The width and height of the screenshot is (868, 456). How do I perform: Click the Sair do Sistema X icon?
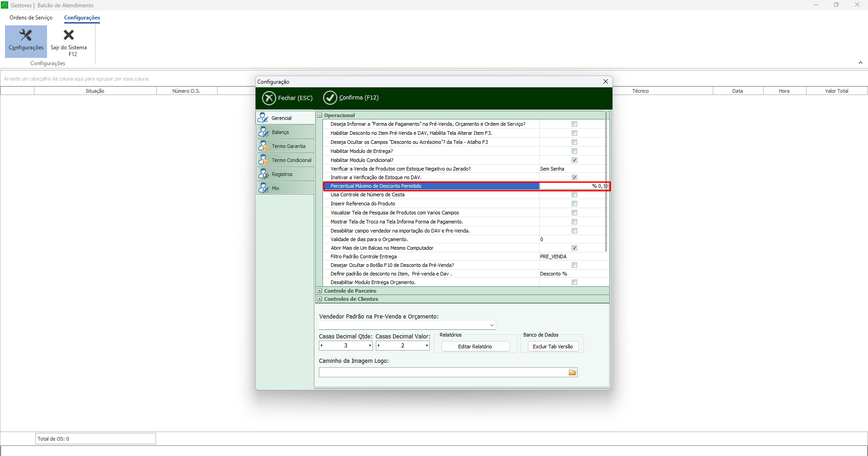tap(69, 35)
